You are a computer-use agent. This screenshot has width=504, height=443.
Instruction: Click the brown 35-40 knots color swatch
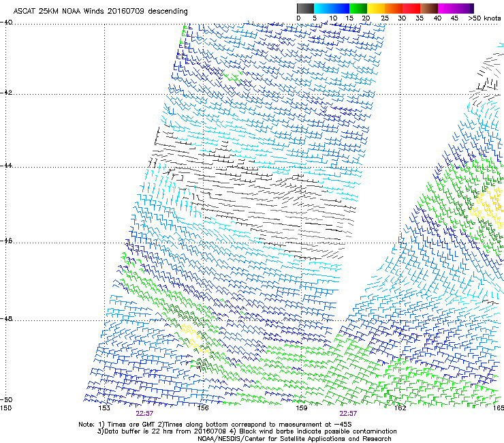429,8
